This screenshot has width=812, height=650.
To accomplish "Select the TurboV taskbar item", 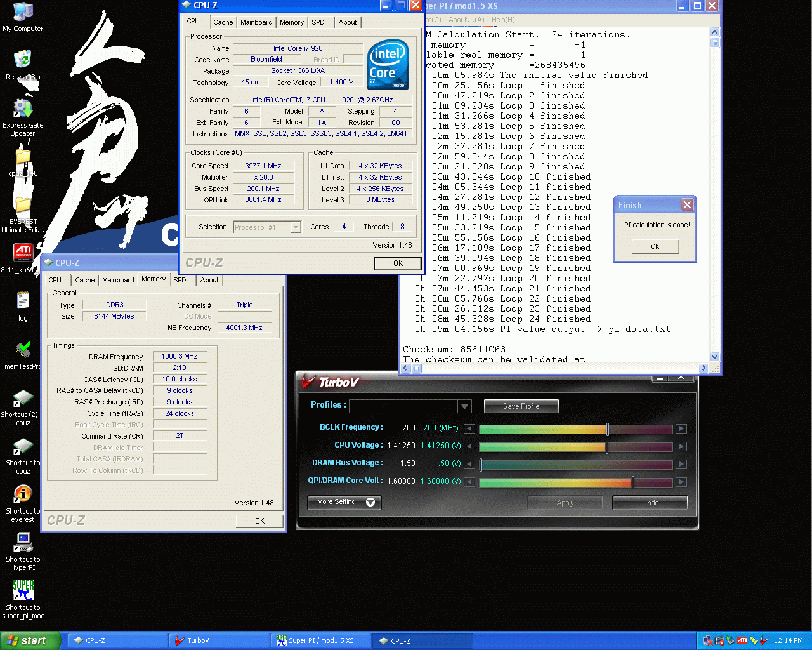I will click(219, 640).
